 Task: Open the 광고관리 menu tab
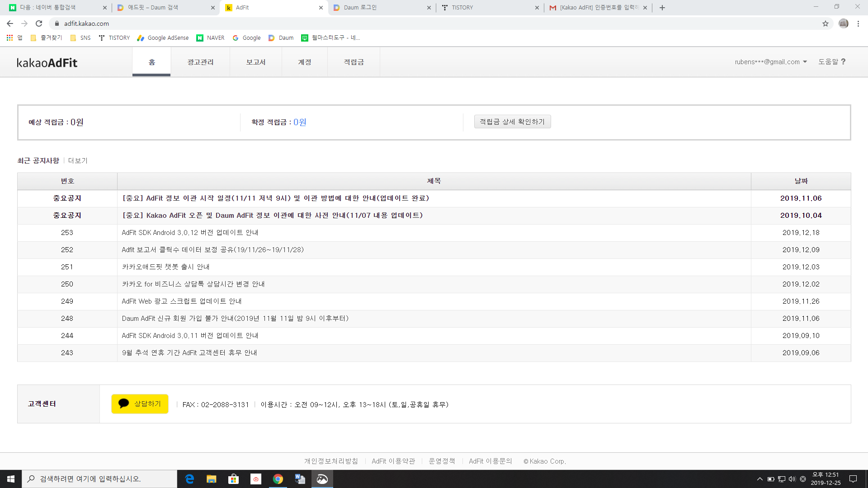[x=200, y=62]
